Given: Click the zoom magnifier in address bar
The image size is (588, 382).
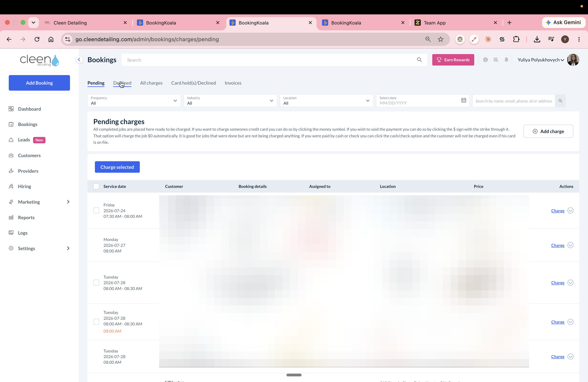Looking at the screenshot, I should point(428,39).
